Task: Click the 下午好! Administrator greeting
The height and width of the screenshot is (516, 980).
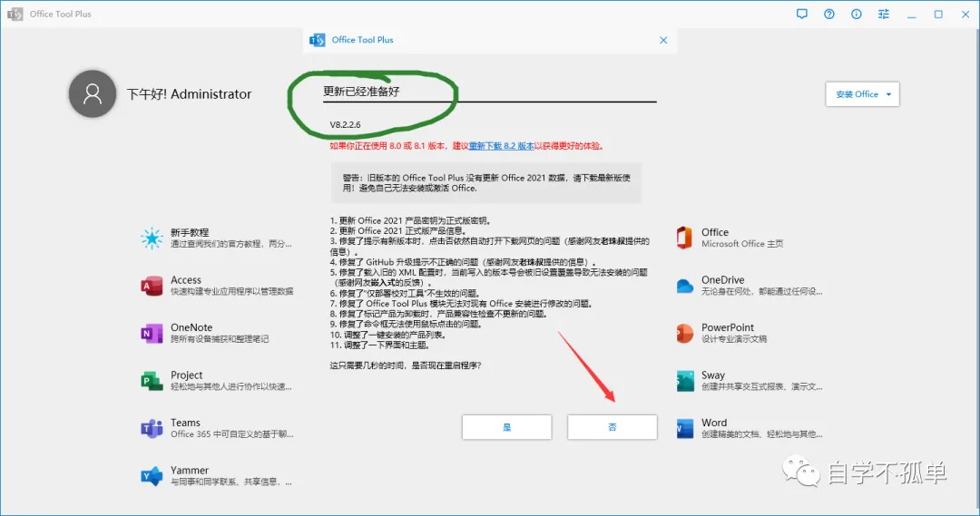Action: 189,94
